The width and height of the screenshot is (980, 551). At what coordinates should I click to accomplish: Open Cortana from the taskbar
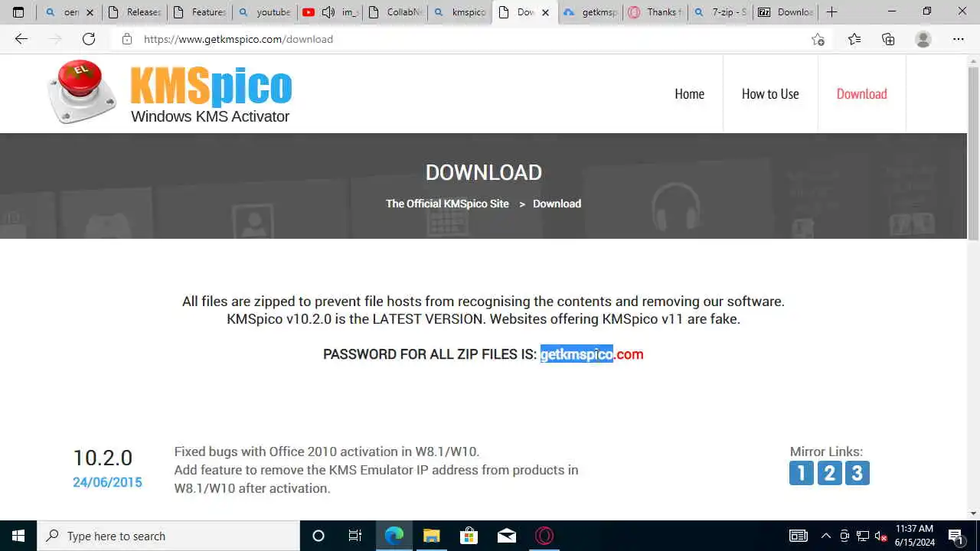click(x=318, y=536)
